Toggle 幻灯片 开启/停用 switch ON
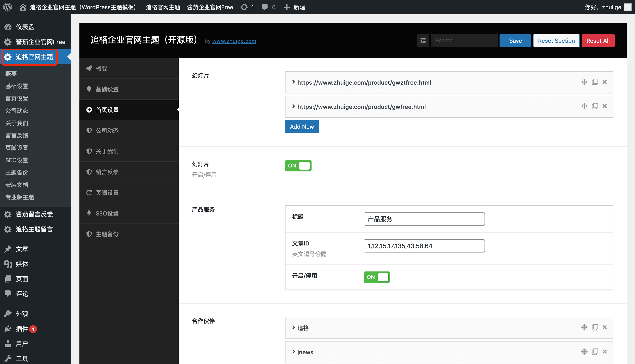The image size is (635, 364). (x=298, y=165)
